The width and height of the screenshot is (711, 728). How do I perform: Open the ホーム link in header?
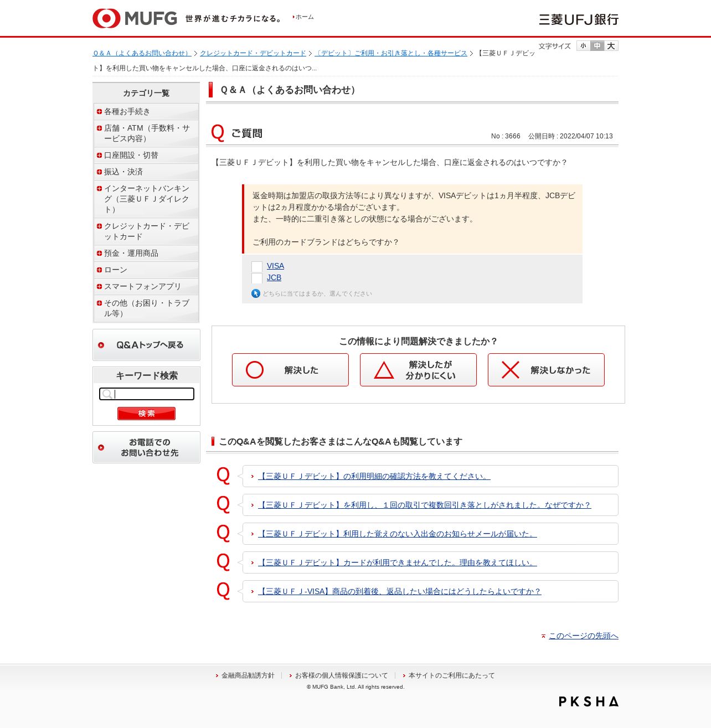click(304, 17)
